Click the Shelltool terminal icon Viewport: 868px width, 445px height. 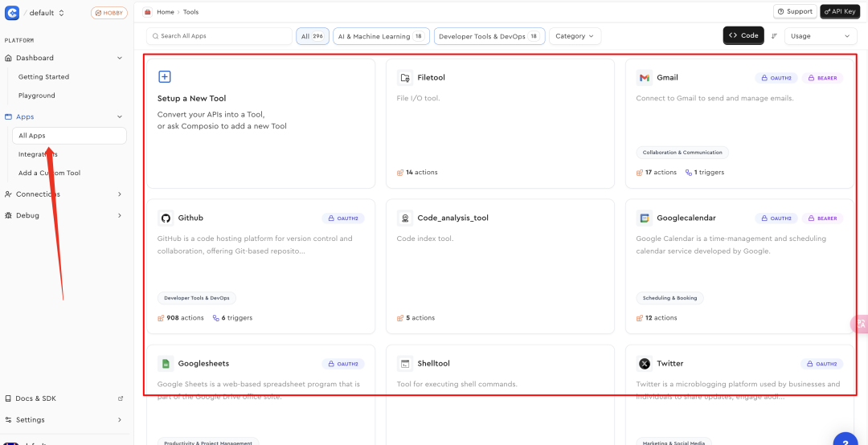pyautogui.click(x=405, y=364)
